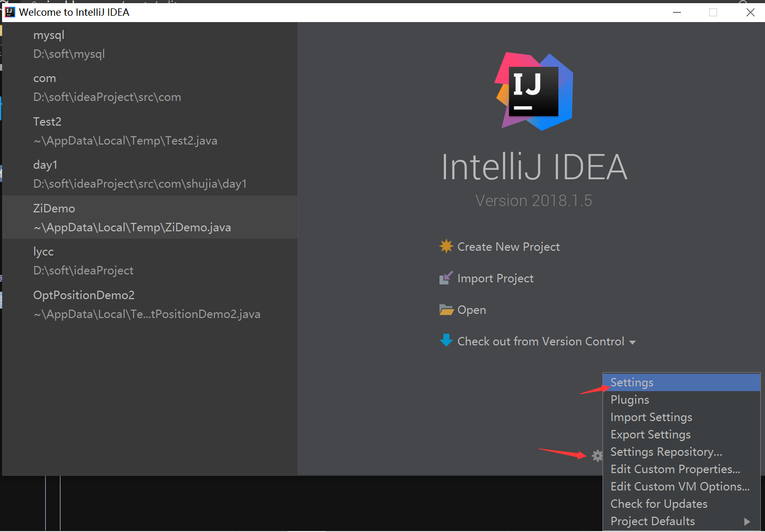
Task: Open the recent file Test2
Action: tap(150, 131)
